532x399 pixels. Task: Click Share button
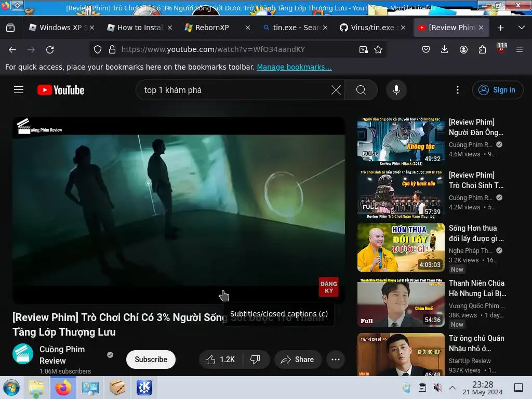coord(298,360)
